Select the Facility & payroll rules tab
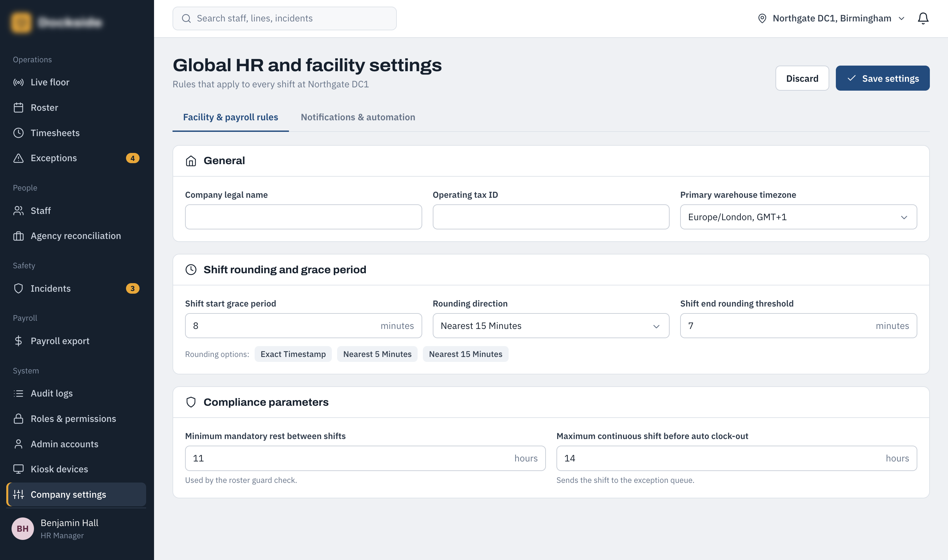948x560 pixels. (230, 117)
